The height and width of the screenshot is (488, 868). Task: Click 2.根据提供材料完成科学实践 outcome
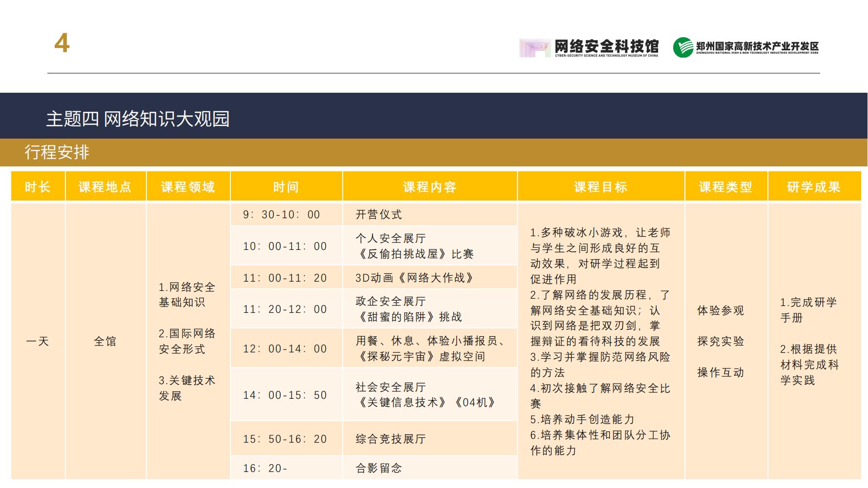[809, 365]
